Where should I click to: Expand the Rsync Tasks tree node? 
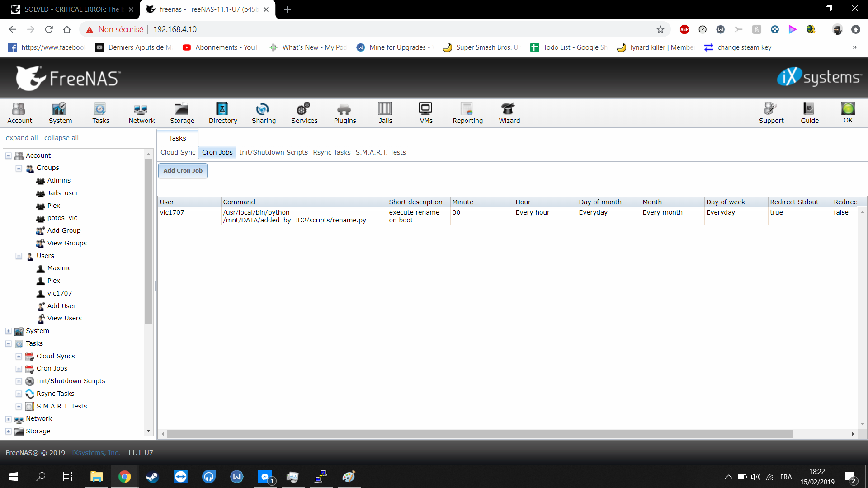[x=19, y=394]
